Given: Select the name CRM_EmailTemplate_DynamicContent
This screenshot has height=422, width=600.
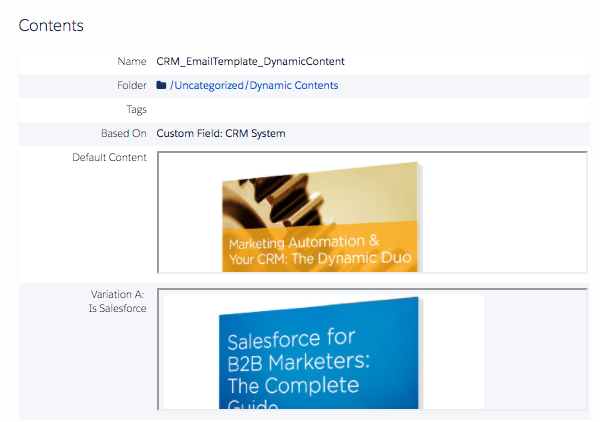Looking at the screenshot, I should pyautogui.click(x=251, y=61).
